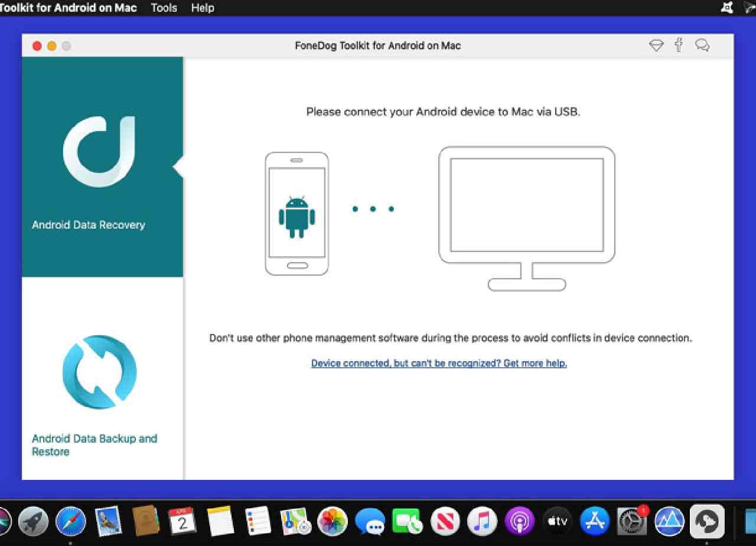Click the red close window button
The image size is (756, 546).
pos(37,45)
